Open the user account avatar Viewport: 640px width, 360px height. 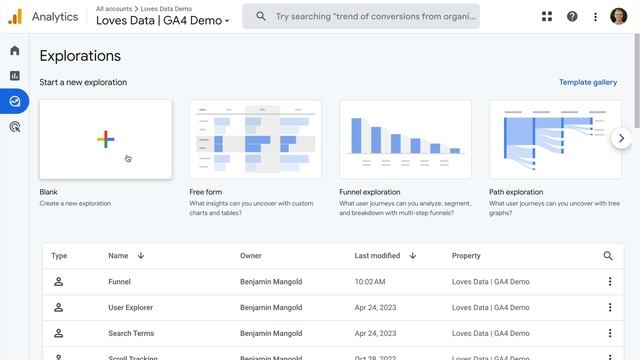[x=618, y=16]
